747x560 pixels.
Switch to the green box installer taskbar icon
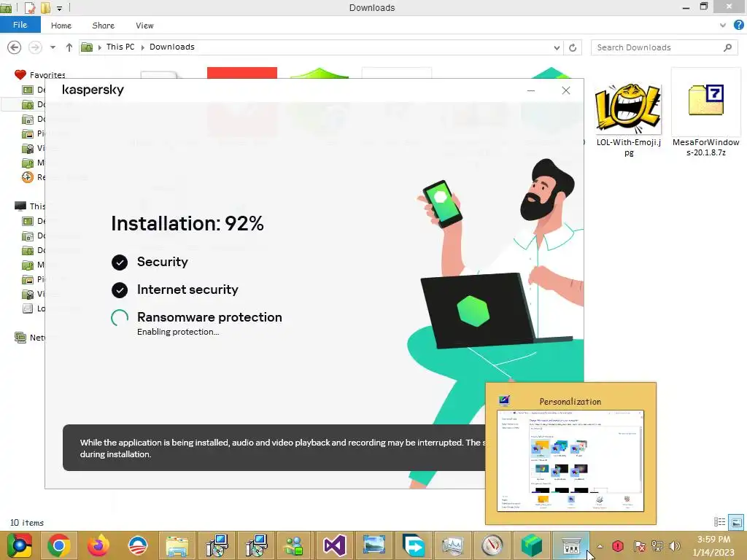pos(532,545)
